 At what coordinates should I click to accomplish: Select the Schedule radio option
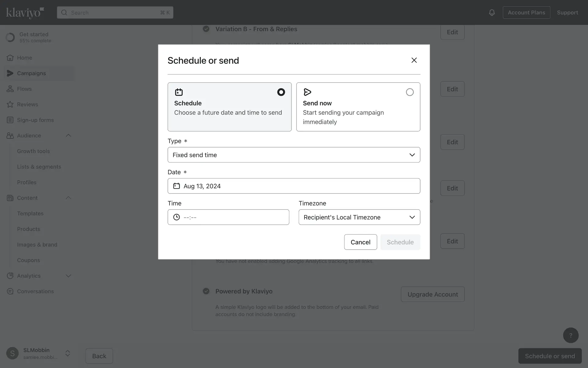point(281,92)
